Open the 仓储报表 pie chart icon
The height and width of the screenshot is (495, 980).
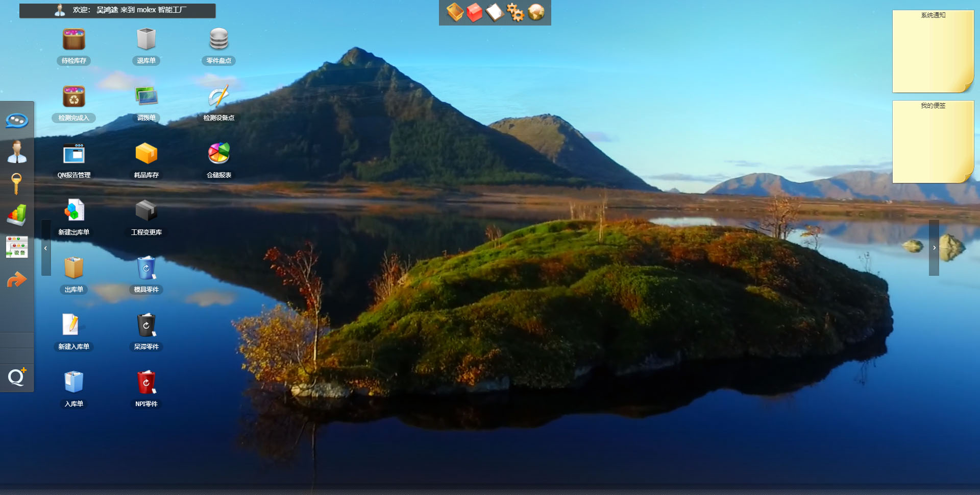(218, 154)
